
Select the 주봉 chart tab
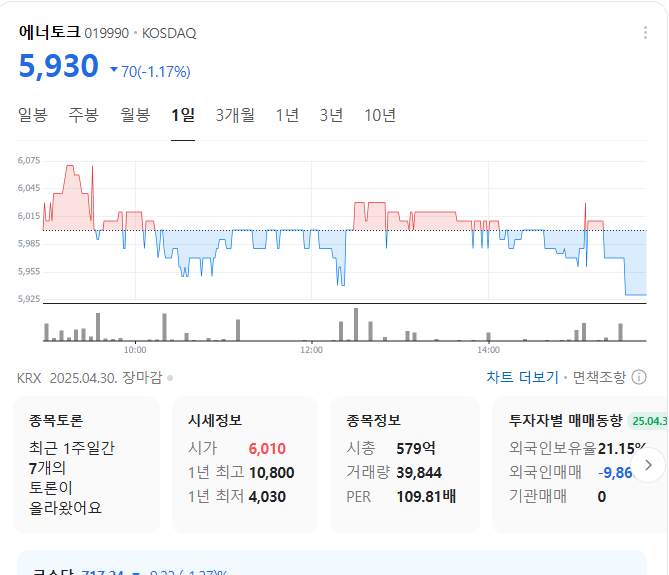coord(84,115)
